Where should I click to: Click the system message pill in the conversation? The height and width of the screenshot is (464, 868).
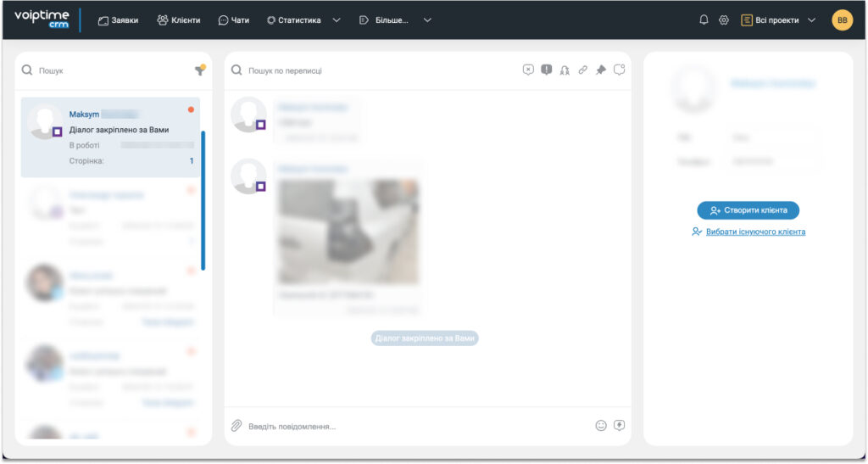(x=425, y=338)
